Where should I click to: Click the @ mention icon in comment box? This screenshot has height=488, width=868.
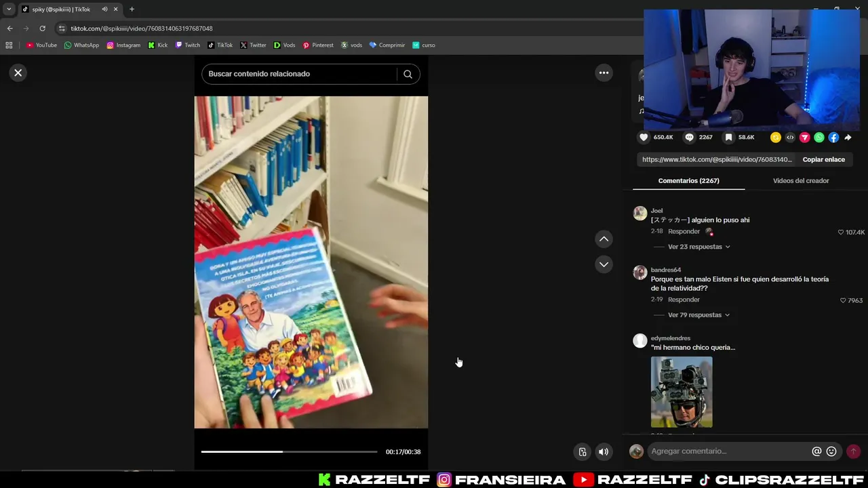point(816,451)
